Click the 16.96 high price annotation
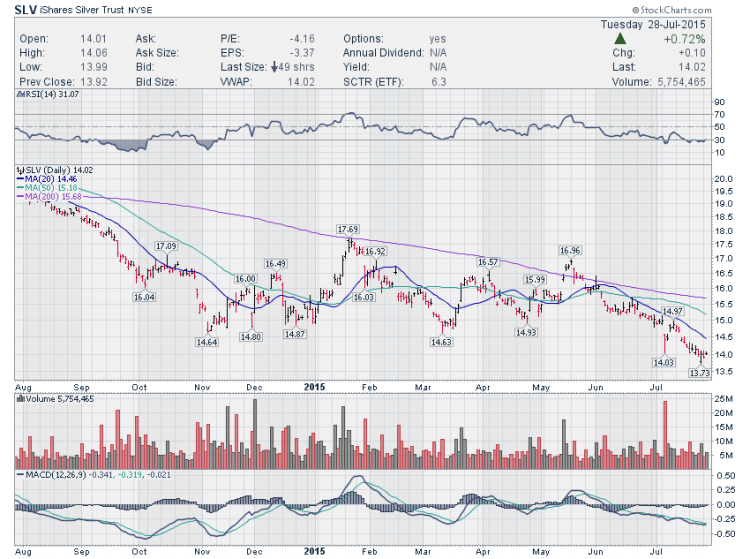Screen dimensions: 750x559 click(570, 251)
